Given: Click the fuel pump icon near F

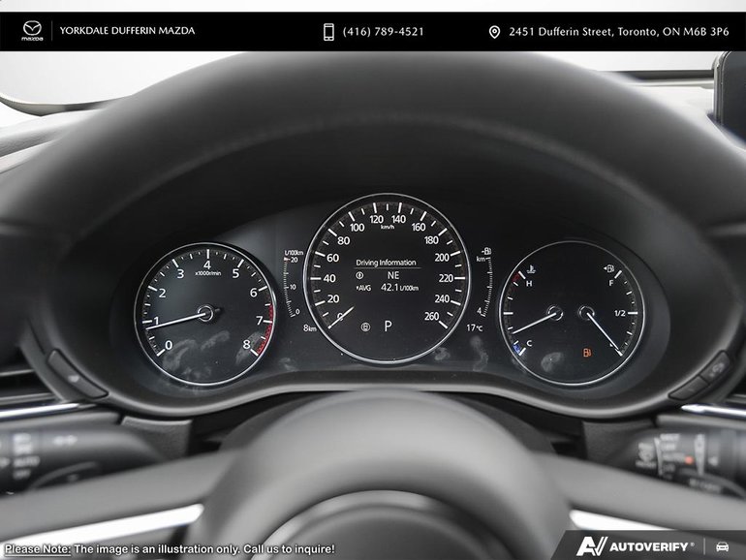Looking at the screenshot, I should (608, 268).
